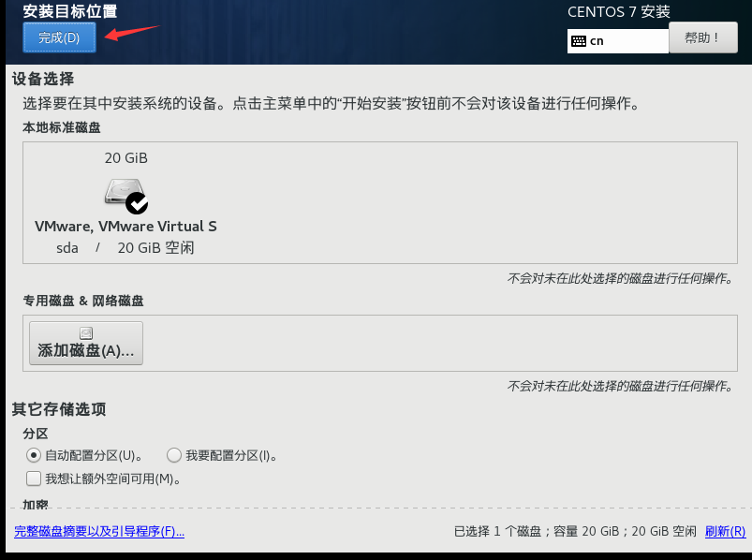Viewport: 752px width, 560px height.
Task: Select the cn keyboard layout indicator
Action: tap(618, 41)
